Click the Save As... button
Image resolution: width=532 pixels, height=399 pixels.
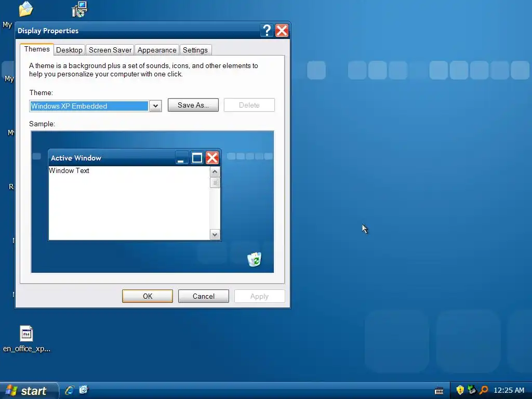[x=193, y=105]
